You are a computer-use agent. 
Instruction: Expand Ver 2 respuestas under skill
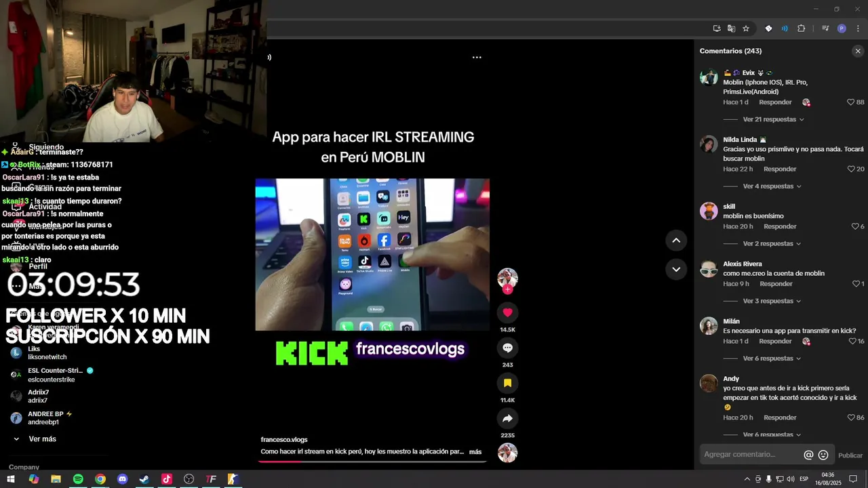tap(772, 243)
